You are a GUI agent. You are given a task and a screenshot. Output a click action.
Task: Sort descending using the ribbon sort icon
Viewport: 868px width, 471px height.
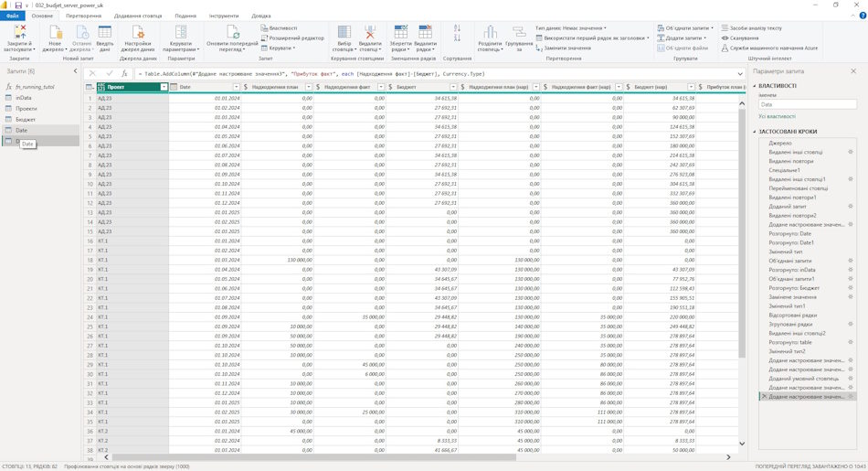[457, 37]
